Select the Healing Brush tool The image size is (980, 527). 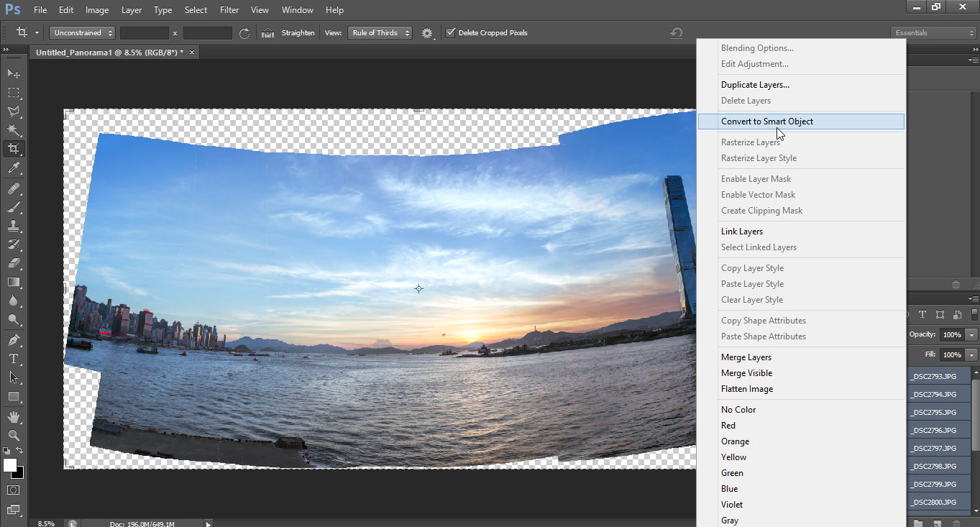pyautogui.click(x=14, y=188)
